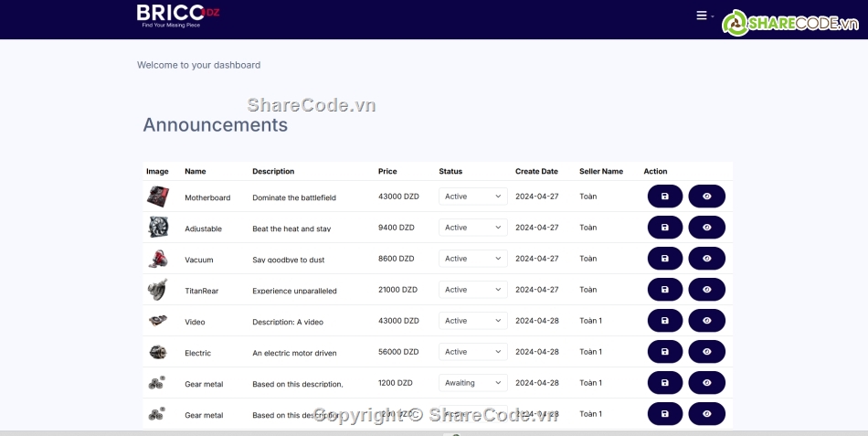868x436 pixels.
Task: Save the TitanRear announcement row
Action: tap(664, 290)
